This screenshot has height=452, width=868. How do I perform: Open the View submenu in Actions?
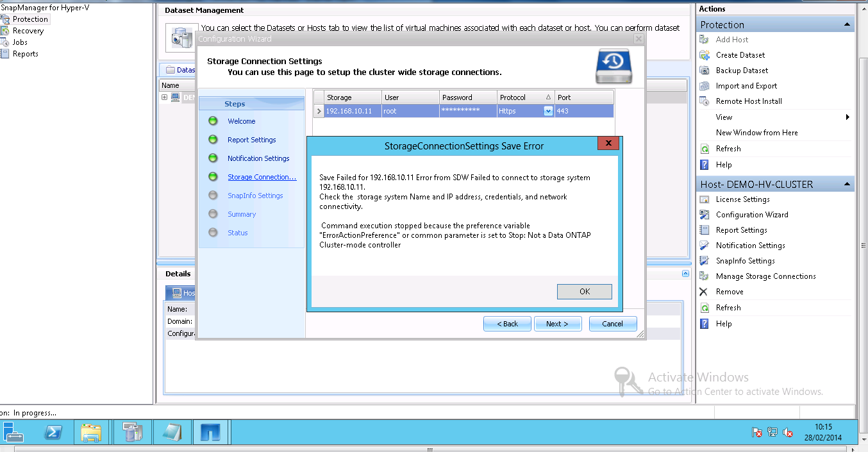click(776, 117)
